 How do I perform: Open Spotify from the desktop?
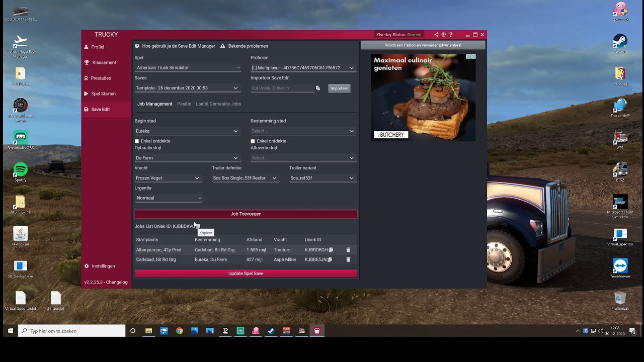(21, 172)
